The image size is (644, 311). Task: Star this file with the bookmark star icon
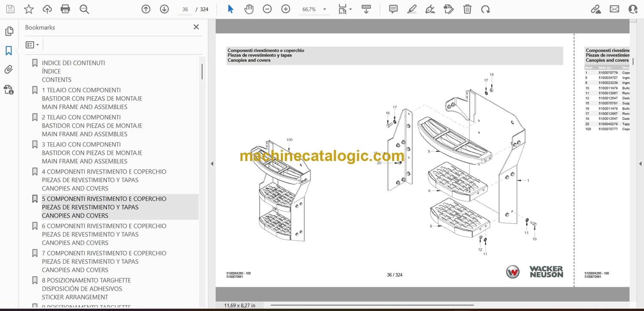pyautogui.click(x=29, y=9)
